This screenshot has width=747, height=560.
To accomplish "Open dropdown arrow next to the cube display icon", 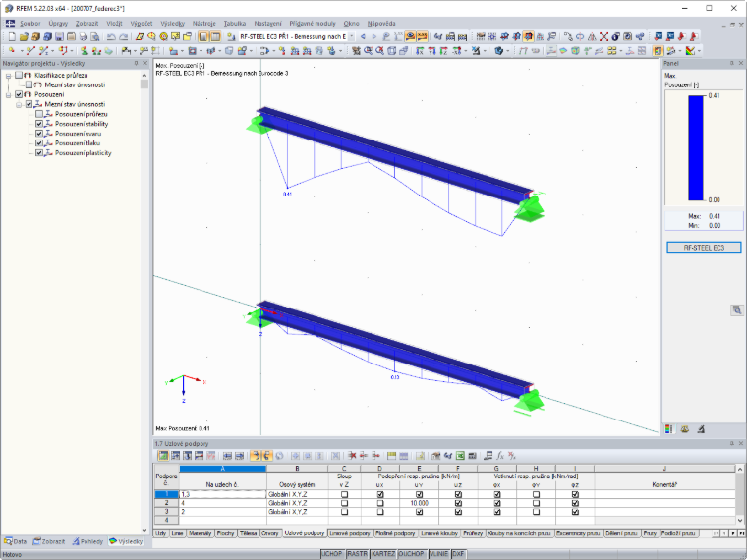I will (x=508, y=51).
